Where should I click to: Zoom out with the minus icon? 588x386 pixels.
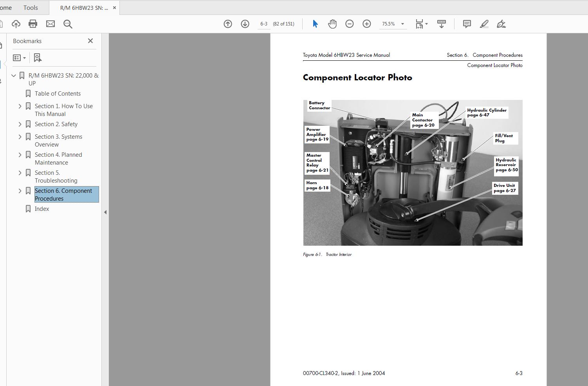349,24
